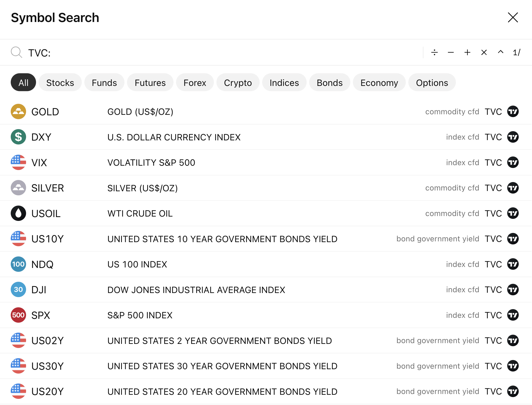The image size is (532, 405).
Task: Click the caret power operator icon
Action: click(501, 52)
